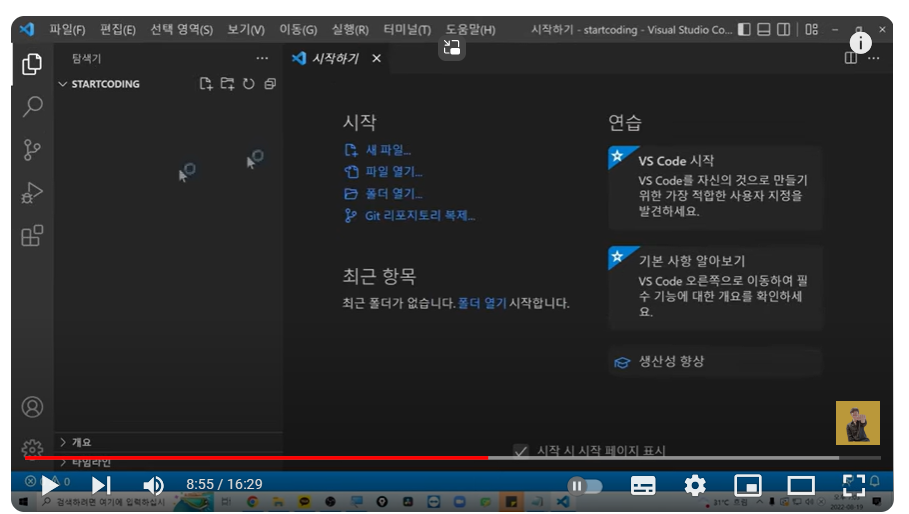Open Customize Layout in title bar
This screenshot has width=909, height=514.
click(812, 29)
